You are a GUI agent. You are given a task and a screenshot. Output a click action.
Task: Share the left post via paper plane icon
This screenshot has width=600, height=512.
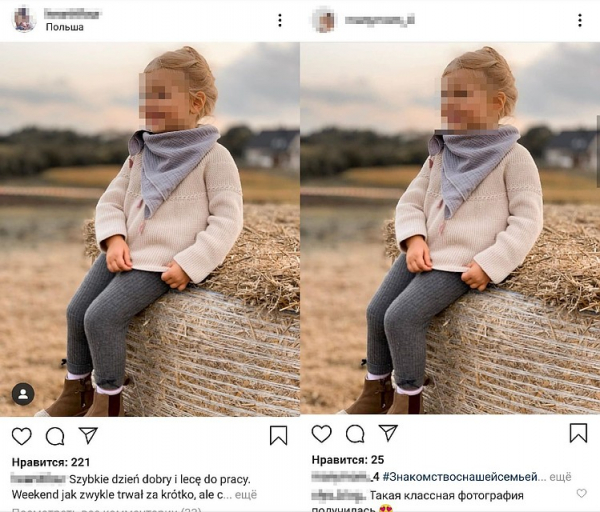tap(88, 435)
